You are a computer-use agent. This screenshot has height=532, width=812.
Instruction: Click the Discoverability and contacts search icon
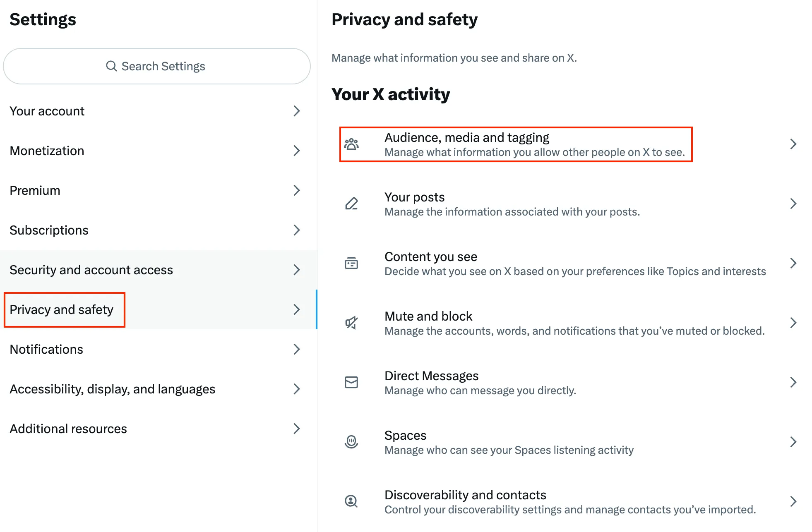coord(351,501)
